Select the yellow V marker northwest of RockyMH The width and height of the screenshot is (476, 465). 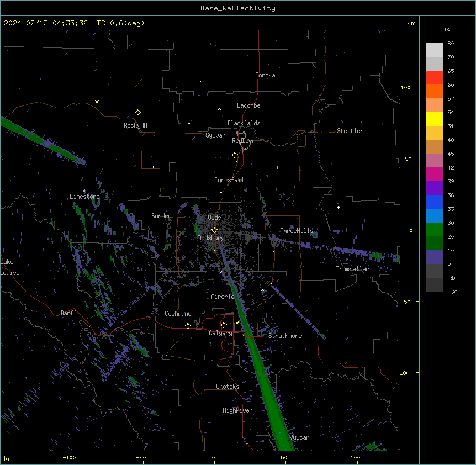tap(97, 102)
